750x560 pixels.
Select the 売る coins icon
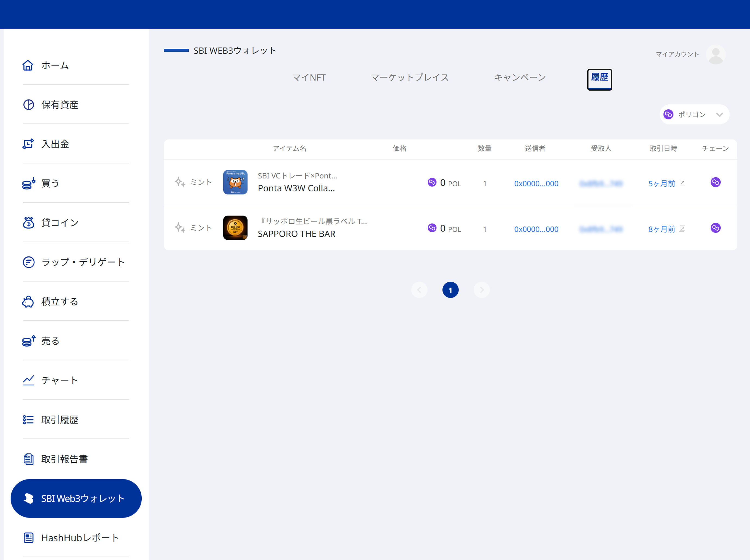(29, 341)
